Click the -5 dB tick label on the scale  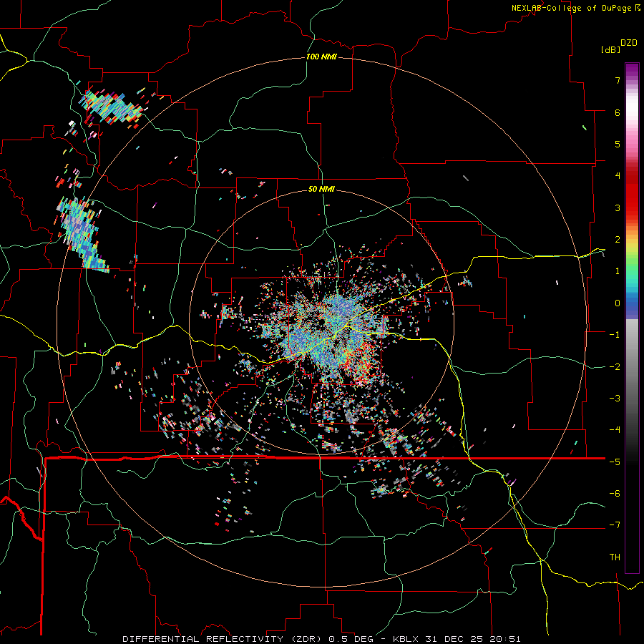pos(615,462)
